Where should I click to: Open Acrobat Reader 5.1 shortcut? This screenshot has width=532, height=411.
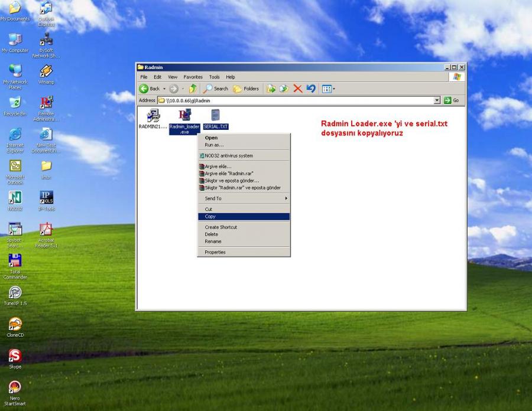(46, 235)
